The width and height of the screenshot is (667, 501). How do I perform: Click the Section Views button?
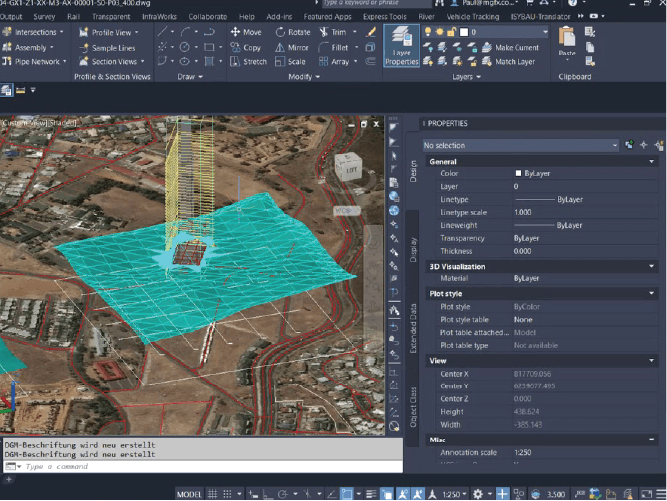pos(112,62)
